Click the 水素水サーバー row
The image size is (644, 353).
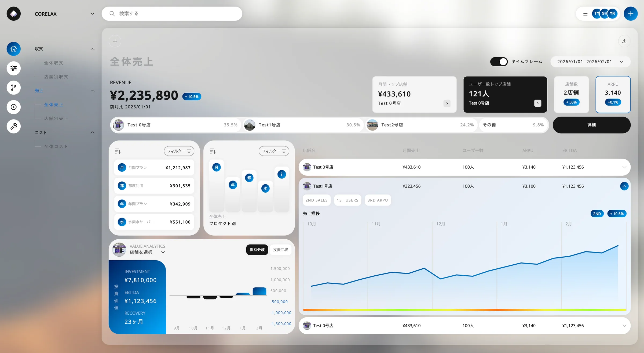(x=154, y=222)
